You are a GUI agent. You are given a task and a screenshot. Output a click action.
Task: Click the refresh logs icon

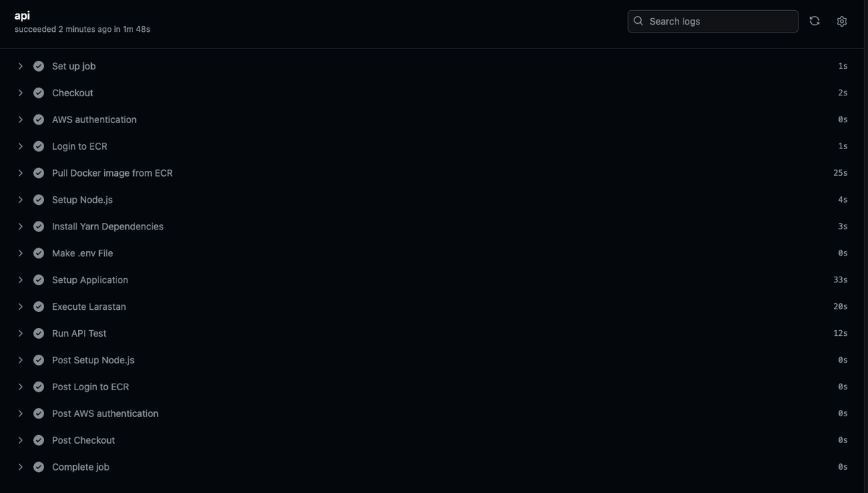tap(814, 21)
